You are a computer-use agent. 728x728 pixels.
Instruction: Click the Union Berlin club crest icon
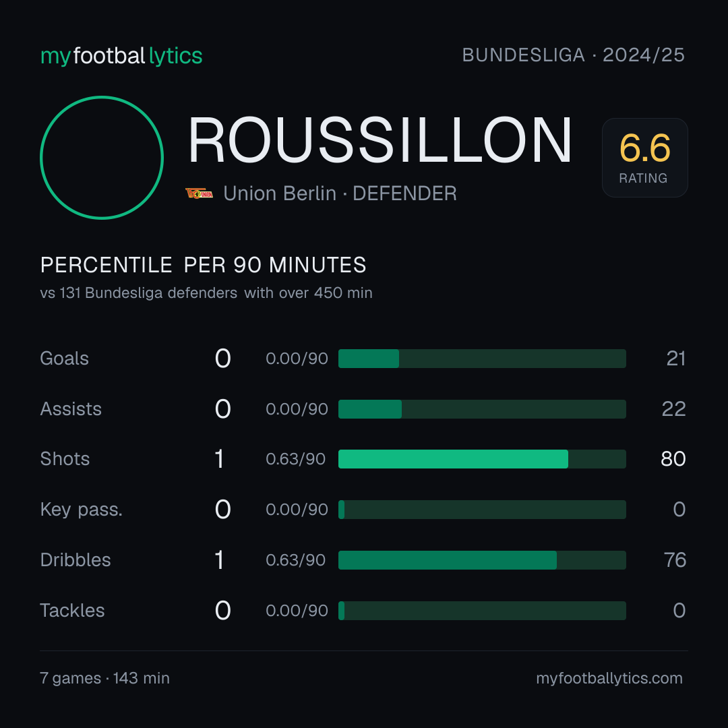click(x=199, y=193)
